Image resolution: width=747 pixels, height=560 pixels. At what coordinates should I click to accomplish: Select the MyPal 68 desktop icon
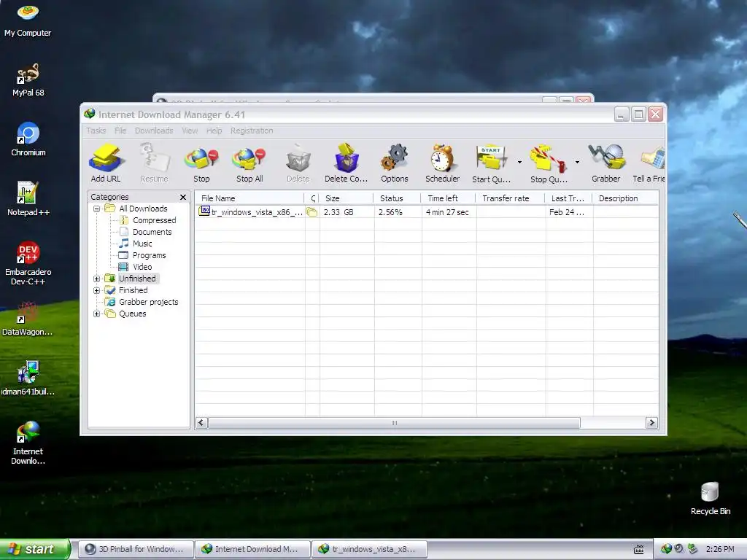click(x=28, y=80)
